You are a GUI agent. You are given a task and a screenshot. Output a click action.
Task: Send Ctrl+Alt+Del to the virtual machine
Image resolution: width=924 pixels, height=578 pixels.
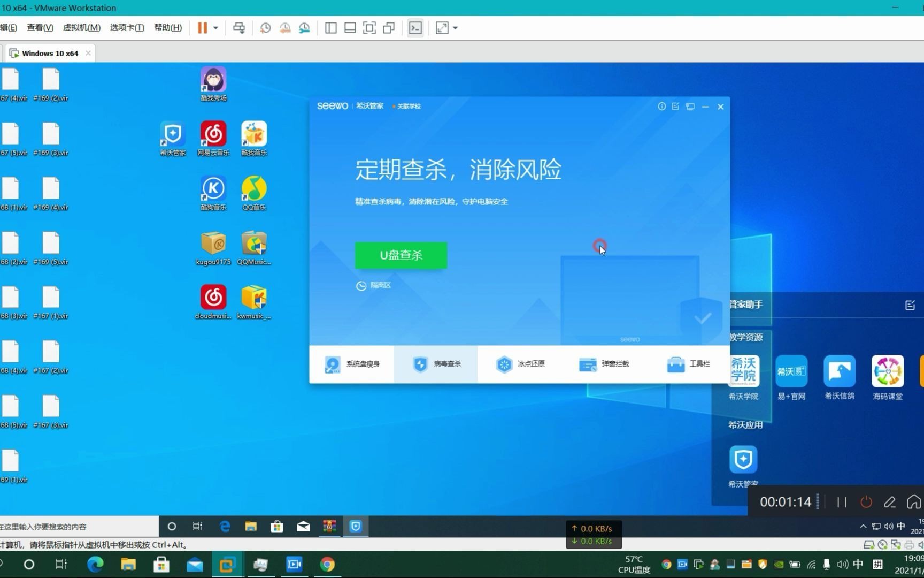(239, 28)
